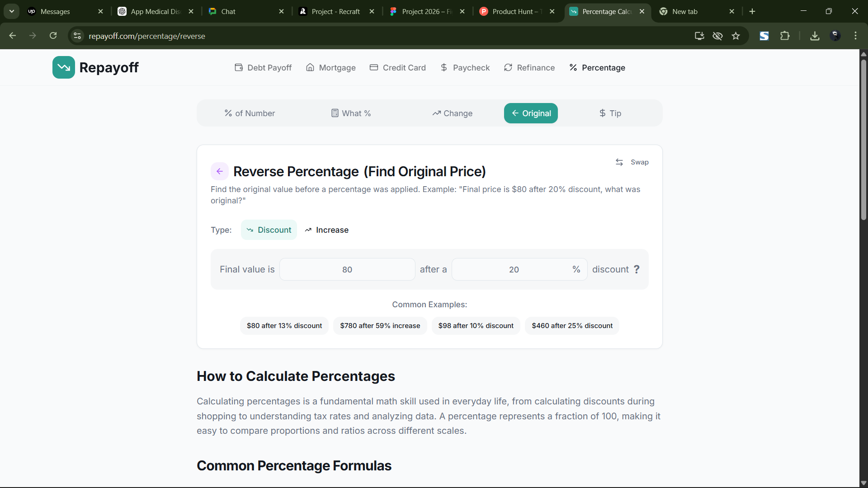Open the Mortgage navigation item
Screen dimensions: 868x488
click(x=331, y=68)
